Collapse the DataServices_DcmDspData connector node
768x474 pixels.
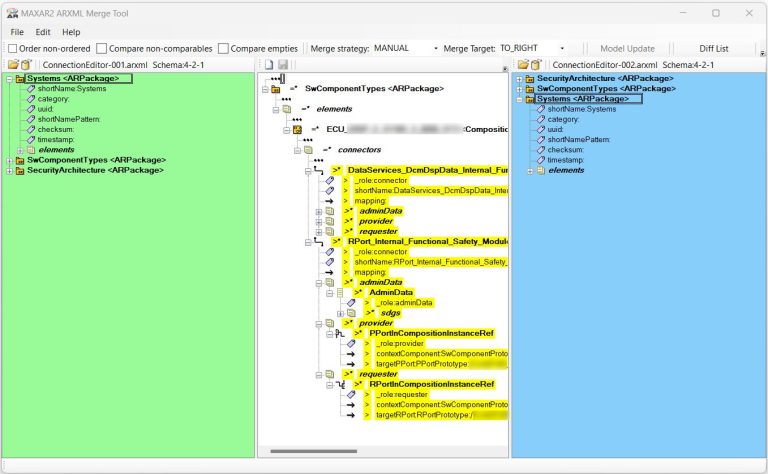click(x=308, y=171)
